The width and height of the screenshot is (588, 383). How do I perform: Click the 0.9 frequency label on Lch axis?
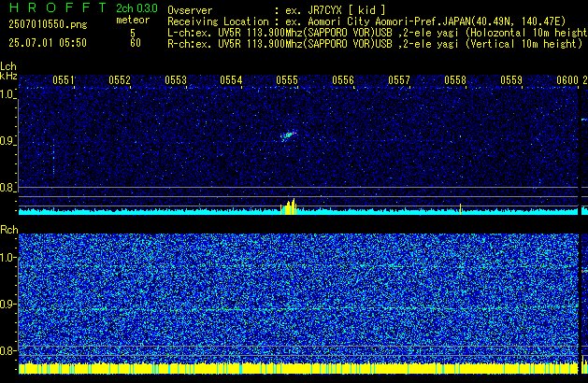point(7,141)
